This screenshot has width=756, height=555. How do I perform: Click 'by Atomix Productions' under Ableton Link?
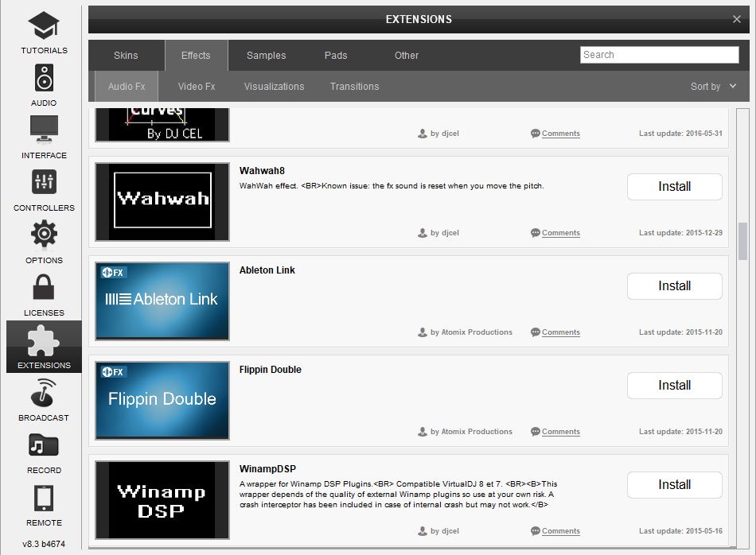pyautogui.click(x=471, y=332)
